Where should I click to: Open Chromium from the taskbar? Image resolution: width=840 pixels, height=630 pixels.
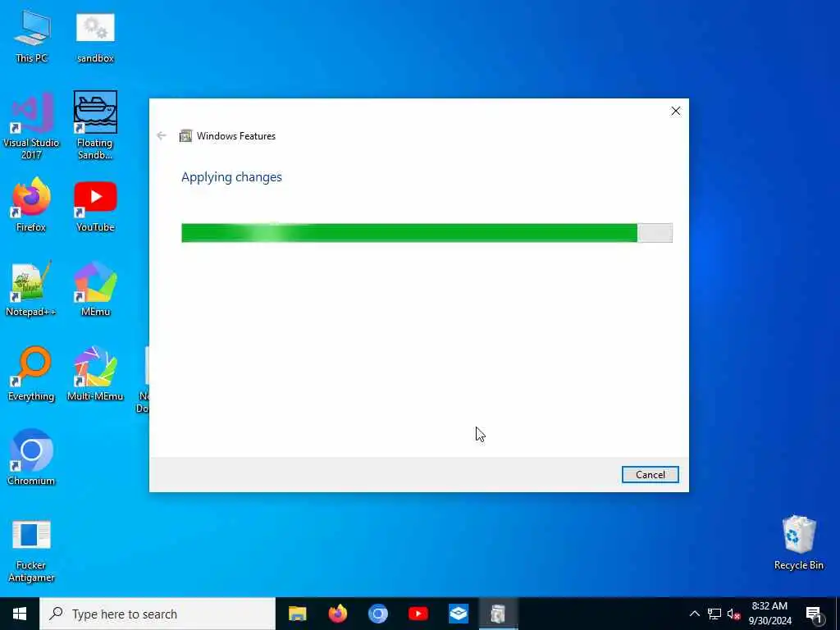377,614
